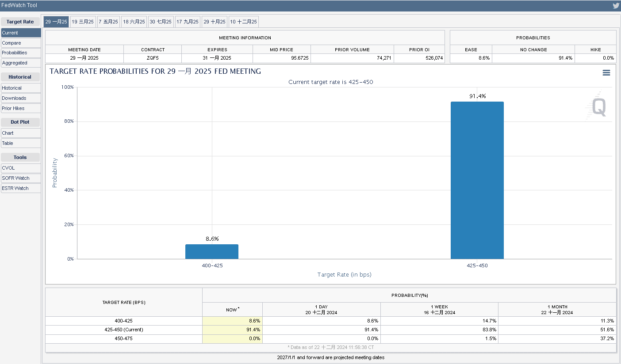Open the Dot Plot Chart
This screenshot has width=621, height=364.
tap(21, 133)
